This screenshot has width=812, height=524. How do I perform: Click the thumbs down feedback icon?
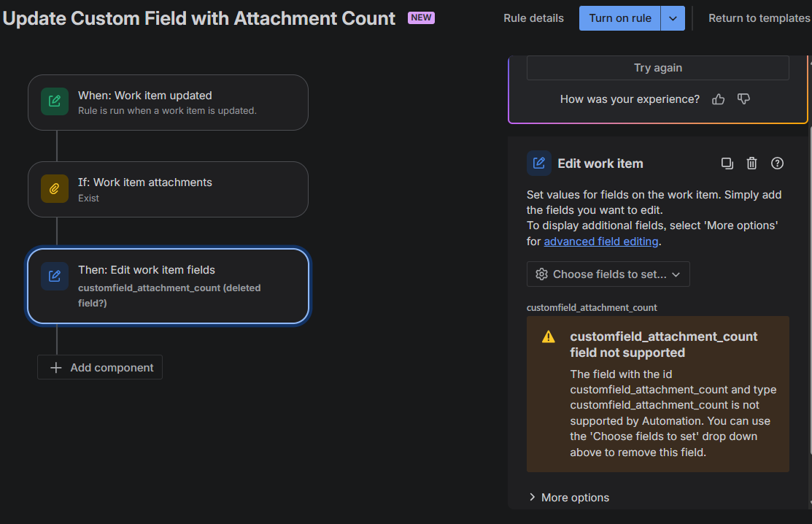pyautogui.click(x=743, y=99)
